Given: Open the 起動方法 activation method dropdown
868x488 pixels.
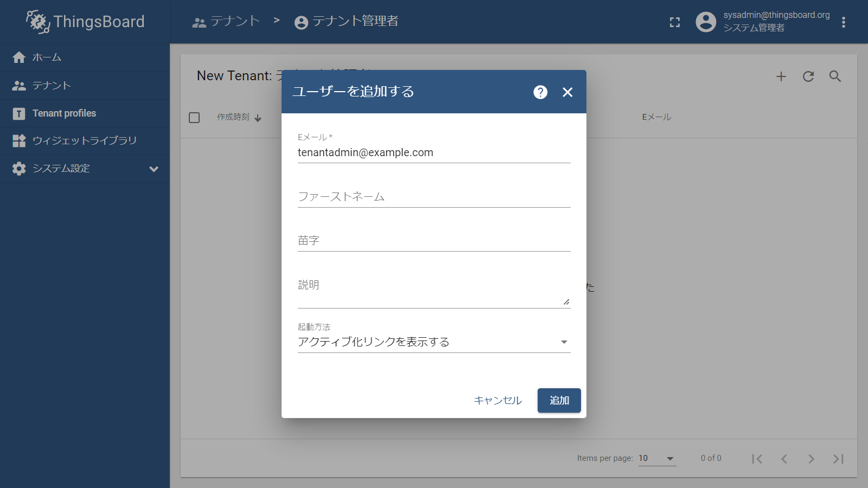Looking at the screenshot, I should pyautogui.click(x=433, y=342).
